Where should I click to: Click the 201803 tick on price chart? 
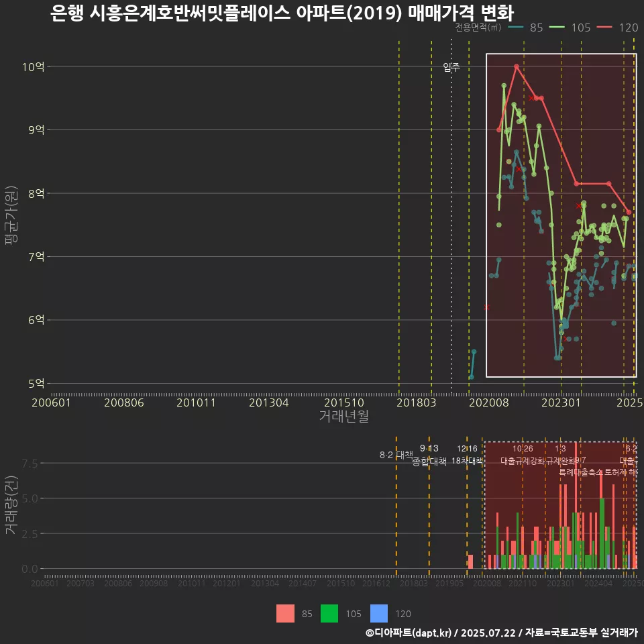[x=417, y=402]
